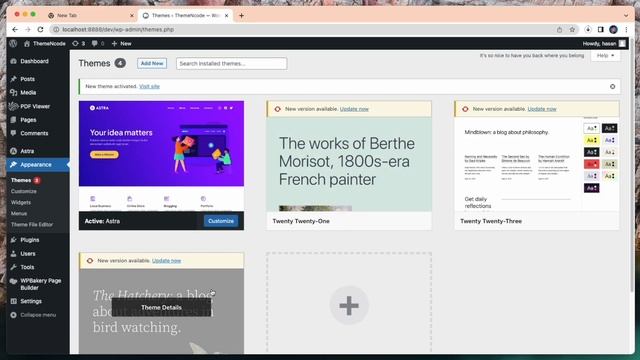The image size is (640, 360).
Task: Open the Chrome three-dot menu
Action: tap(626, 29)
